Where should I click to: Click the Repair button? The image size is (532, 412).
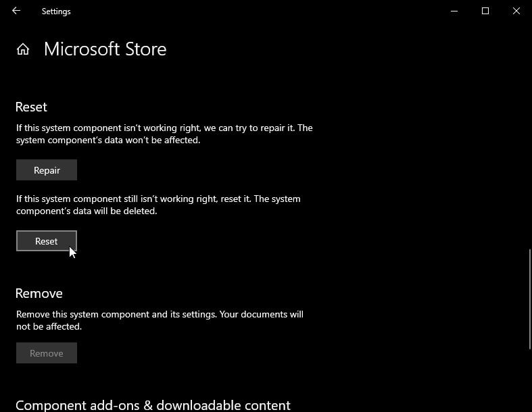pyautogui.click(x=47, y=170)
